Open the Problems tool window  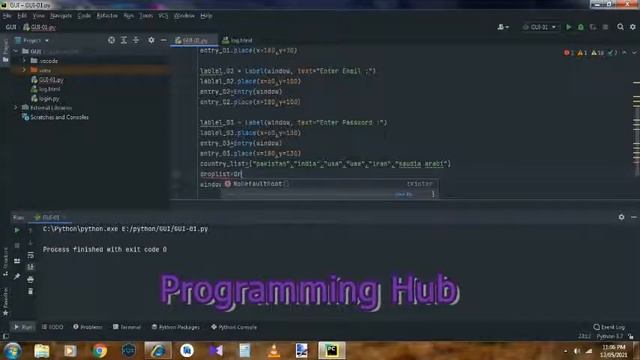pos(87,327)
